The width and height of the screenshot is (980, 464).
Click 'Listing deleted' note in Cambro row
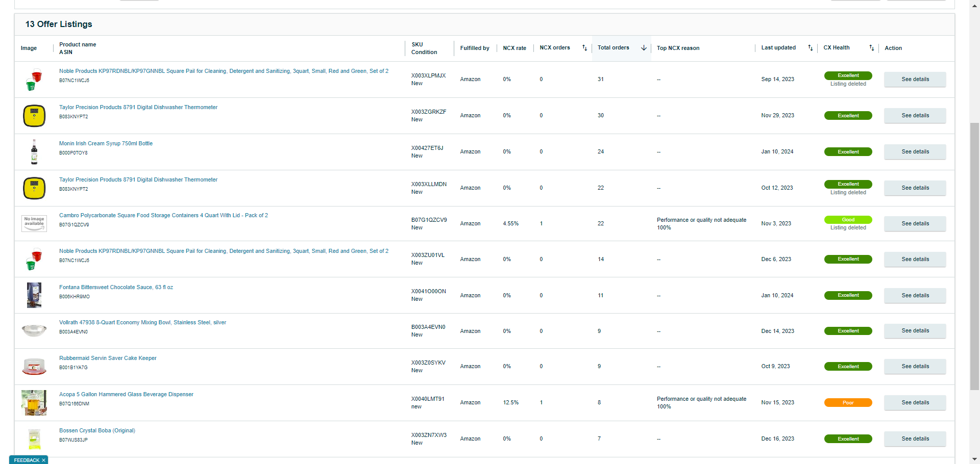pyautogui.click(x=848, y=228)
